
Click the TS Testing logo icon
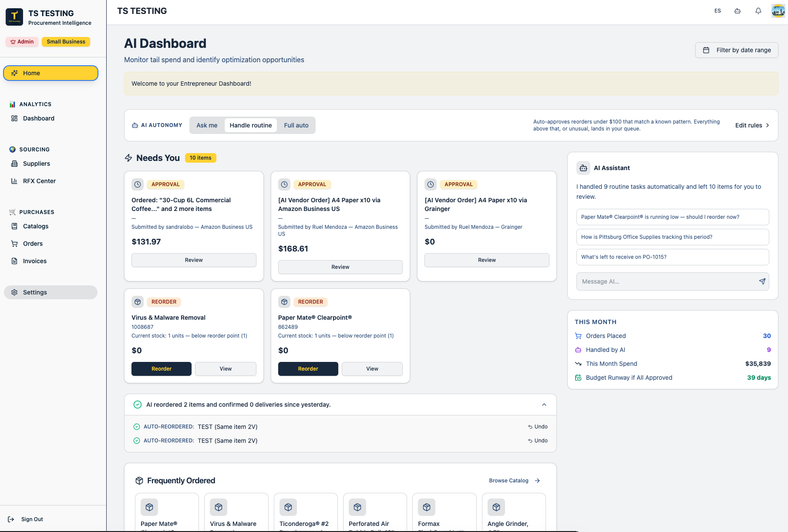click(14, 17)
